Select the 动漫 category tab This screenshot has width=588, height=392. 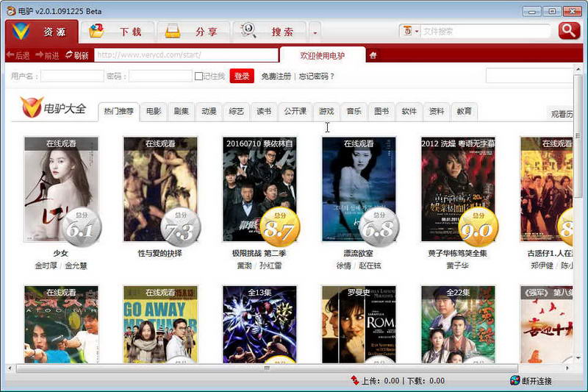209,111
